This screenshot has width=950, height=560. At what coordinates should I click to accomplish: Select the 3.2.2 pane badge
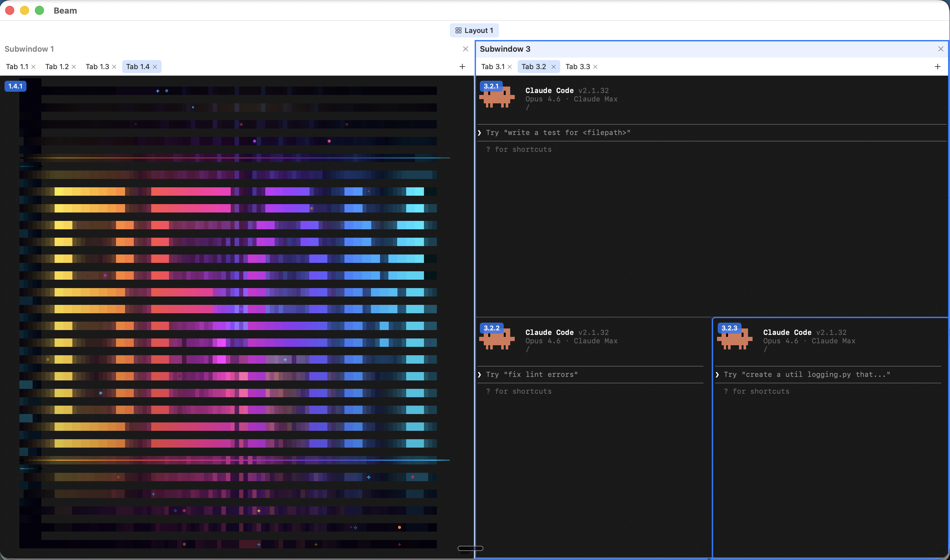point(492,328)
